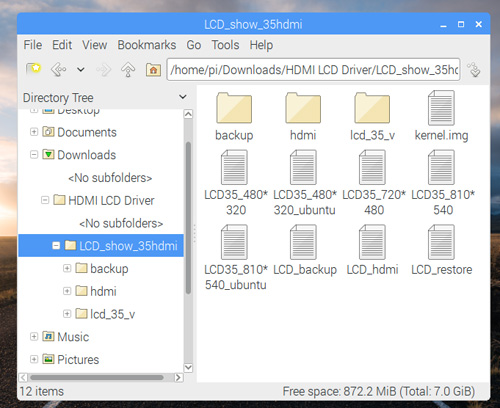This screenshot has height=408, width=500.
Task: Open the Directory Tree side pane dropdown
Action: coord(182,97)
